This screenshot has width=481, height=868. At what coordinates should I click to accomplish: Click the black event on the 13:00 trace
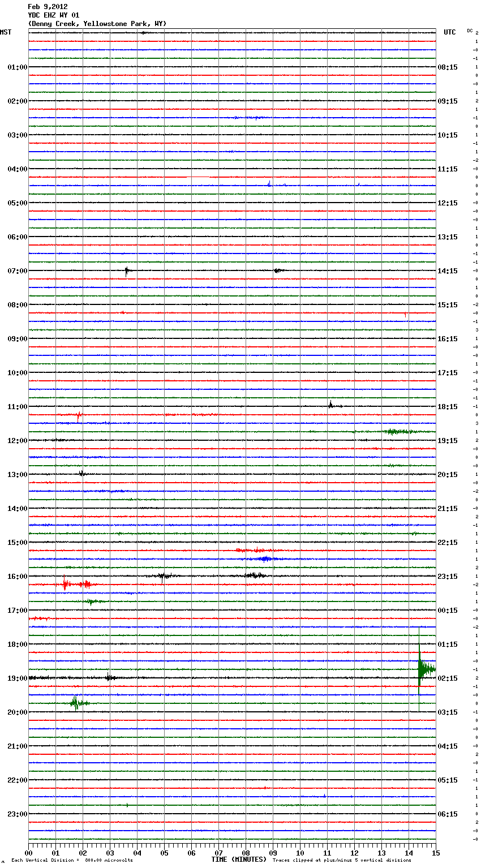pyautogui.click(x=82, y=474)
